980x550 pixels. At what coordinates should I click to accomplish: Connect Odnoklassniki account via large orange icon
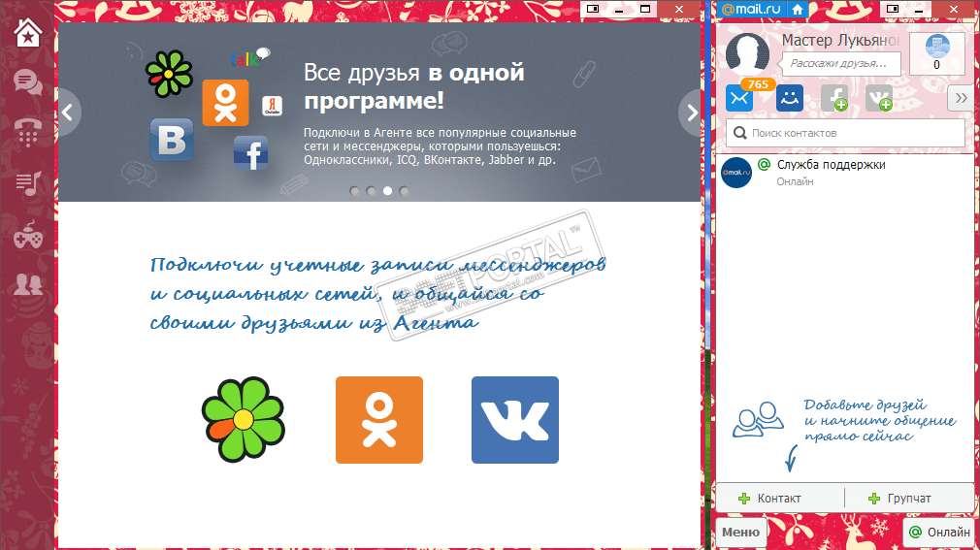coord(379,420)
